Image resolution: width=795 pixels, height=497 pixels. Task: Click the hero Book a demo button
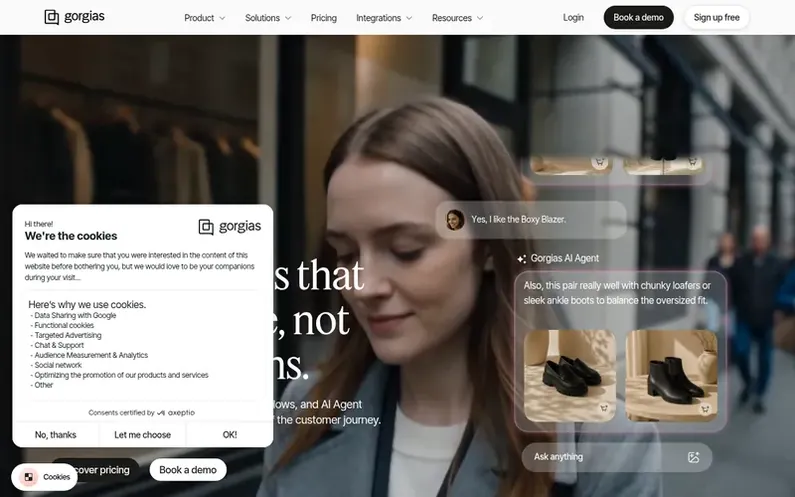coord(188,470)
